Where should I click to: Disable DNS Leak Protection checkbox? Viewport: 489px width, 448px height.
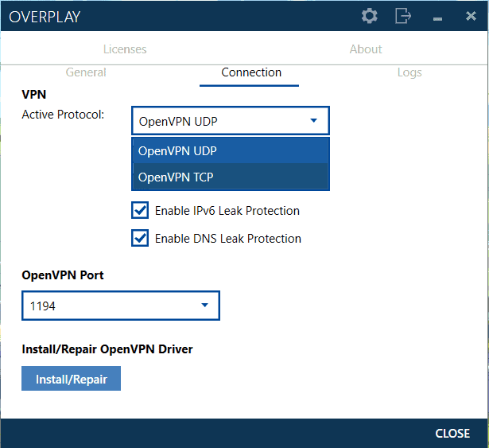(140, 238)
